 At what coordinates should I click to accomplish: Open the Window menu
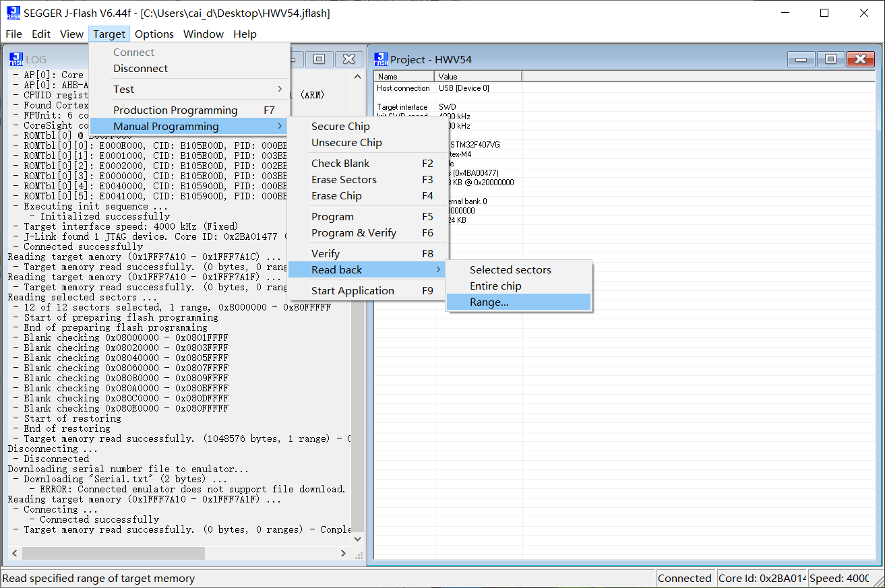(x=204, y=34)
